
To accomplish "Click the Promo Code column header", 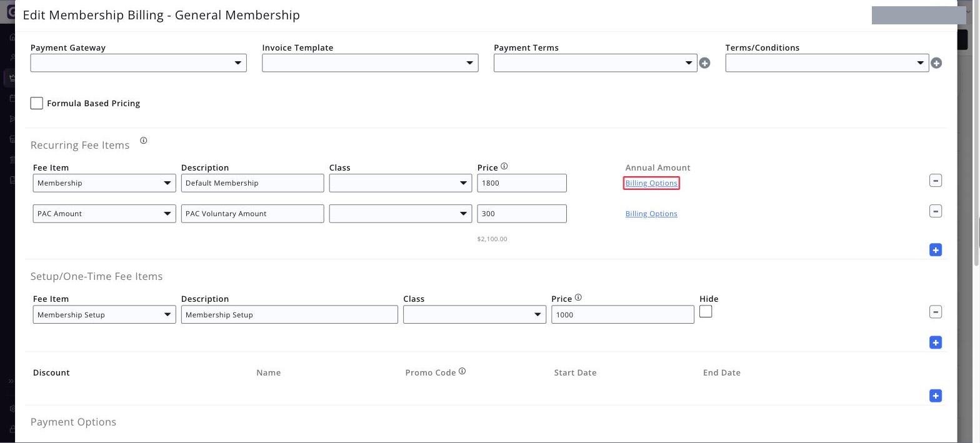I will [x=431, y=372].
